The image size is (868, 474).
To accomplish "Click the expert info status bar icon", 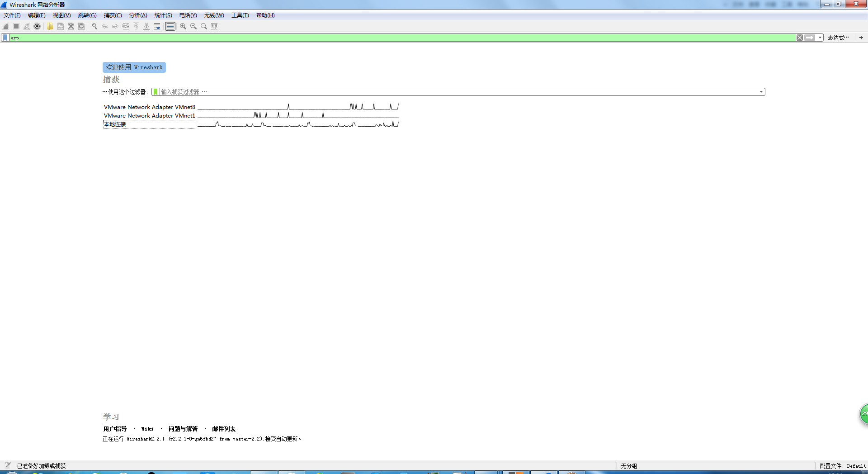I will [8, 465].
